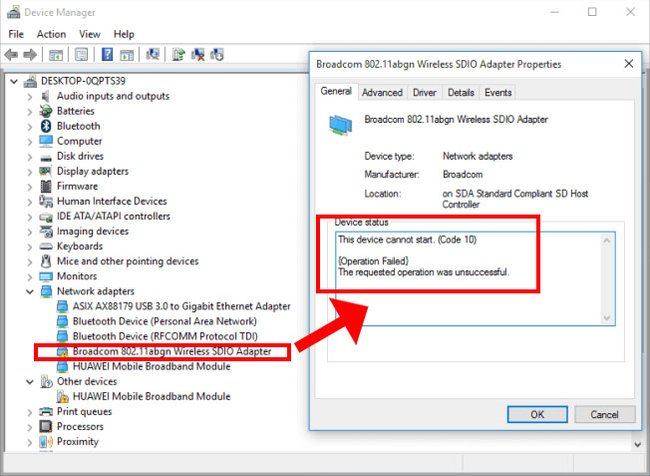
Task: Click Scan for hardware changes icon
Action: [153, 54]
